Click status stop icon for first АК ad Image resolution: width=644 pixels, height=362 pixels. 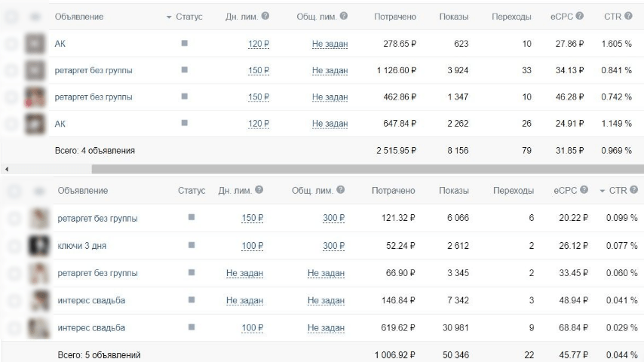point(185,43)
